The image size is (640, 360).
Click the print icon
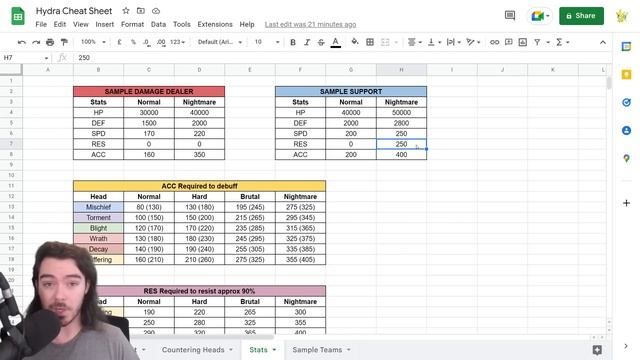(50, 42)
